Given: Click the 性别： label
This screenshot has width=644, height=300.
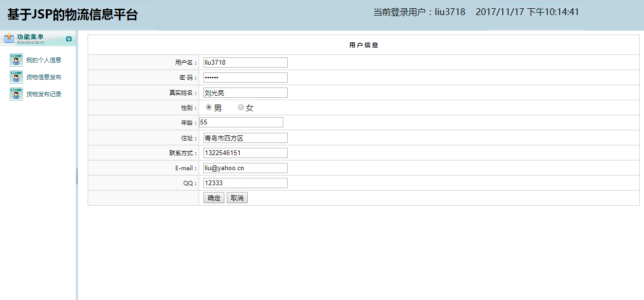Looking at the screenshot, I should point(189,108).
